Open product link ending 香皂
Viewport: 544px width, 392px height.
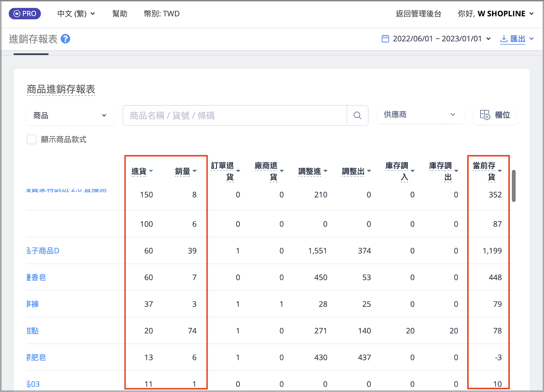tap(36, 277)
